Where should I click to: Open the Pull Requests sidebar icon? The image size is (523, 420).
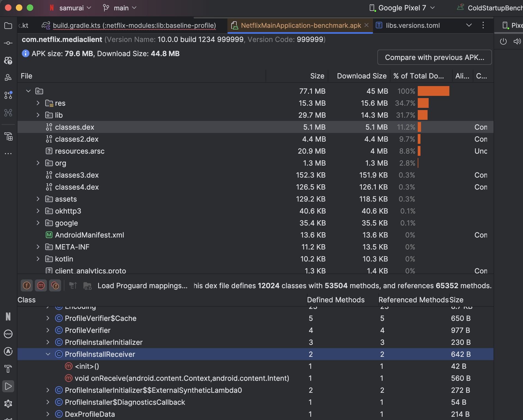(x=8, y=95)
